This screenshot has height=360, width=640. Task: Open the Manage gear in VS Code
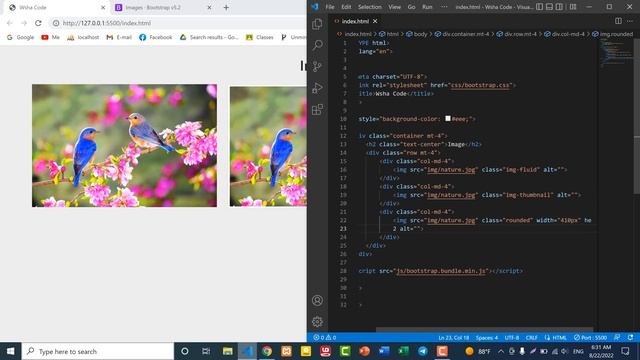pos(317,322)
